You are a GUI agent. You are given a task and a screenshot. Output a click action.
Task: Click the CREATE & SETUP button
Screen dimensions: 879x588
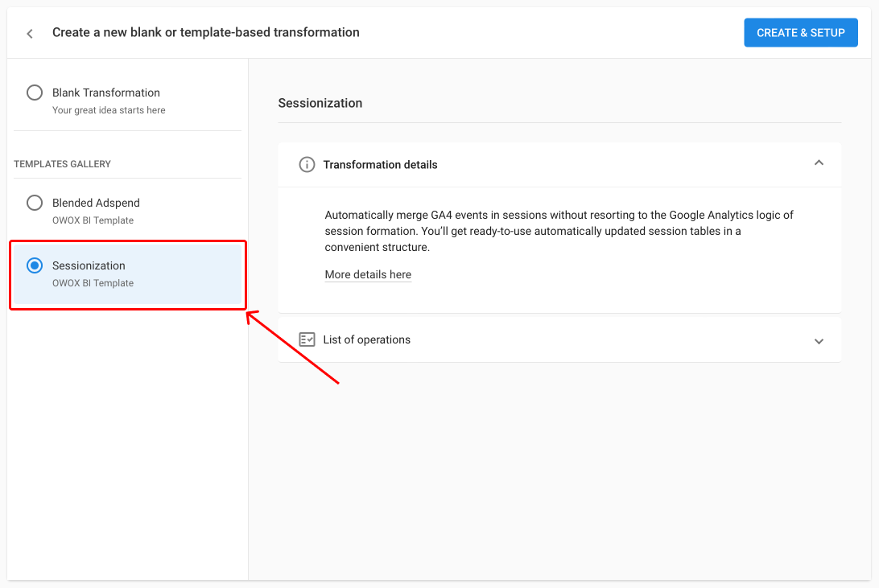point(800,32)
